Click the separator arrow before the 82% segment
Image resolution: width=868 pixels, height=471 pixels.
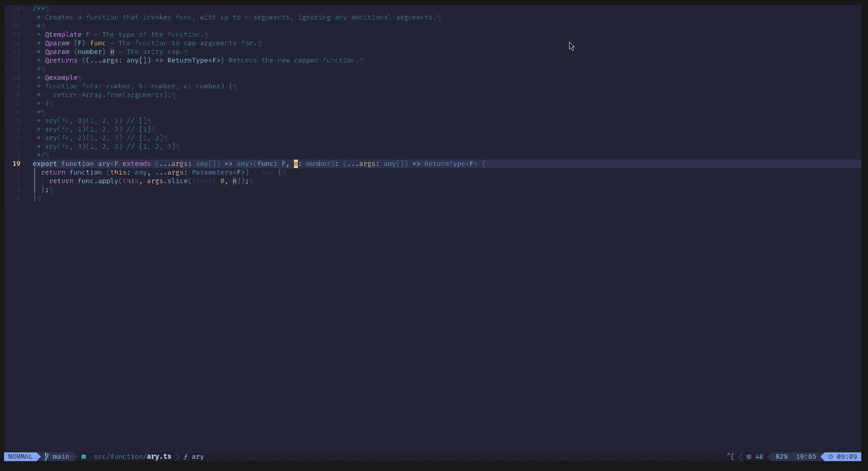[770, 456]
